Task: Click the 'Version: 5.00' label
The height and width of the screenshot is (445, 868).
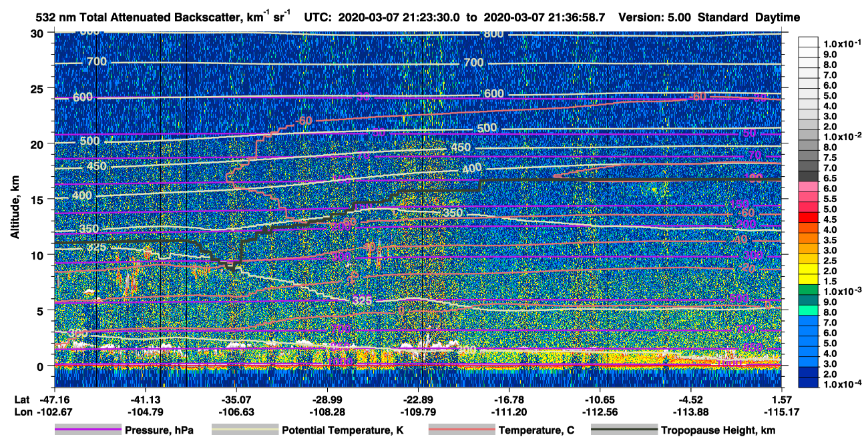Action: click(x=655, y=17)
